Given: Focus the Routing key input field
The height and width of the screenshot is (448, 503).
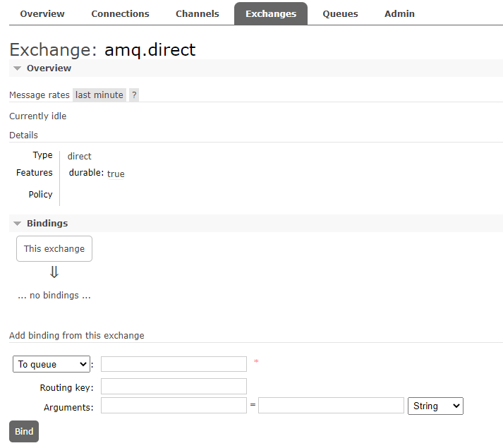Looking at the screenshot, I should [174, 387].
